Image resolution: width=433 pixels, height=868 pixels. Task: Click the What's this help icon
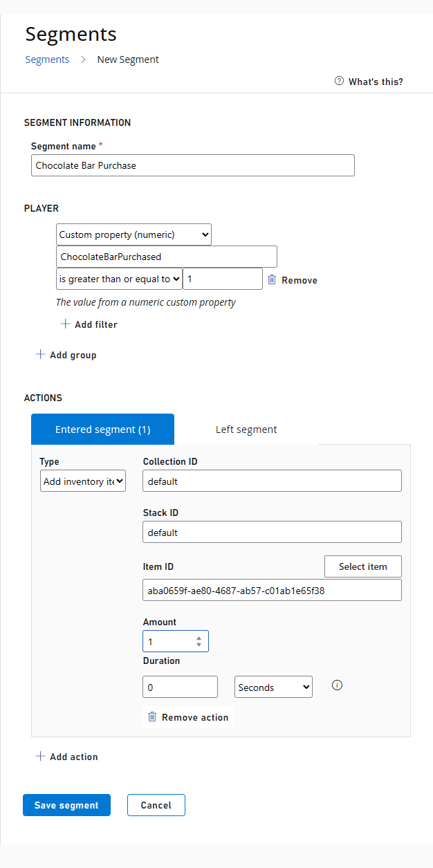(339, 81)
